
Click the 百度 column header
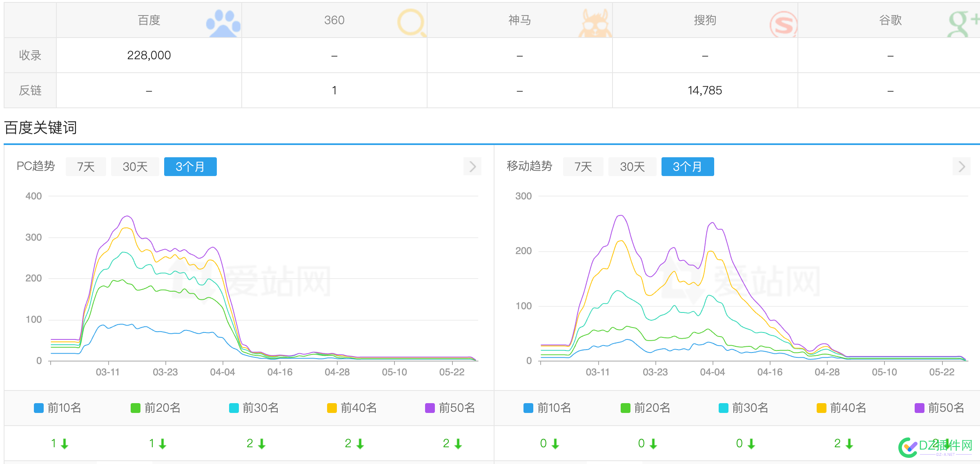tap(149, 20)
